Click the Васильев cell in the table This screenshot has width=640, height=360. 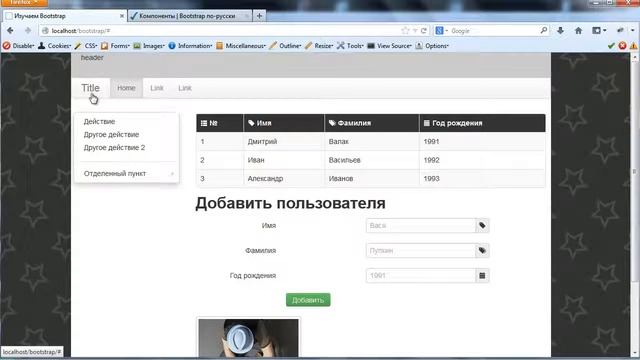coord(371,160)
